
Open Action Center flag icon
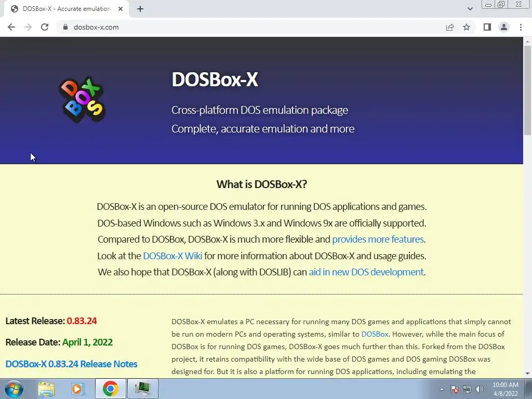(x=455, y=389)
